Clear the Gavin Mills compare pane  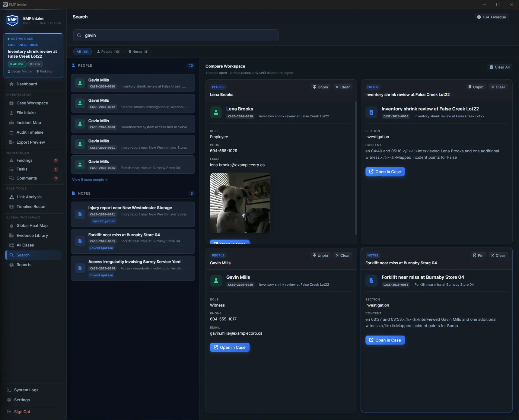coord(343,256)
